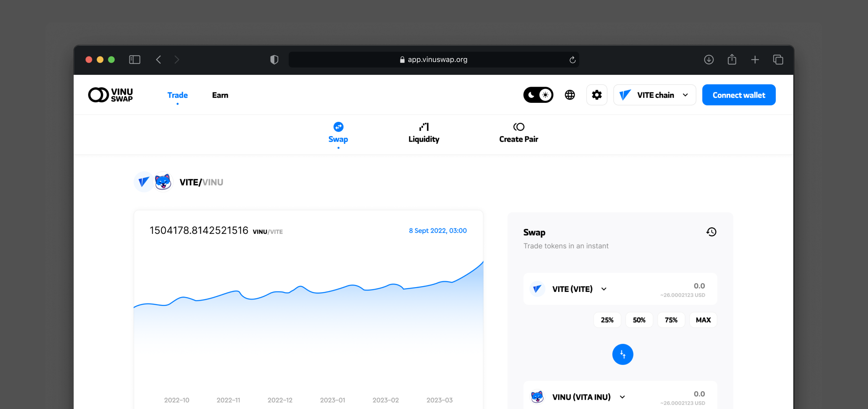Click the VITE/VINU pair title
Image resolution: width=868 pixels, height=409 pixels.
[x=201, y=182]
